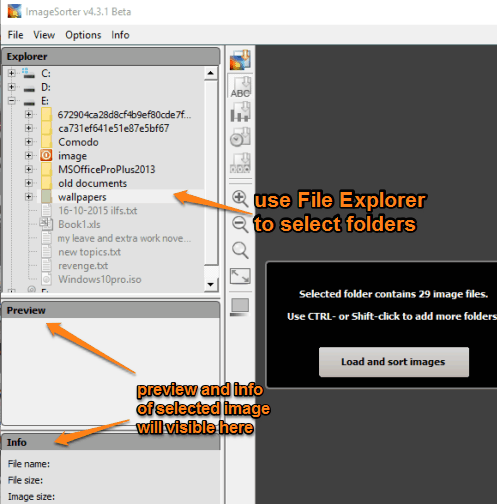Click the E: drive icon
Viewport: 497px width, 504px height.
tap(29, 102)
